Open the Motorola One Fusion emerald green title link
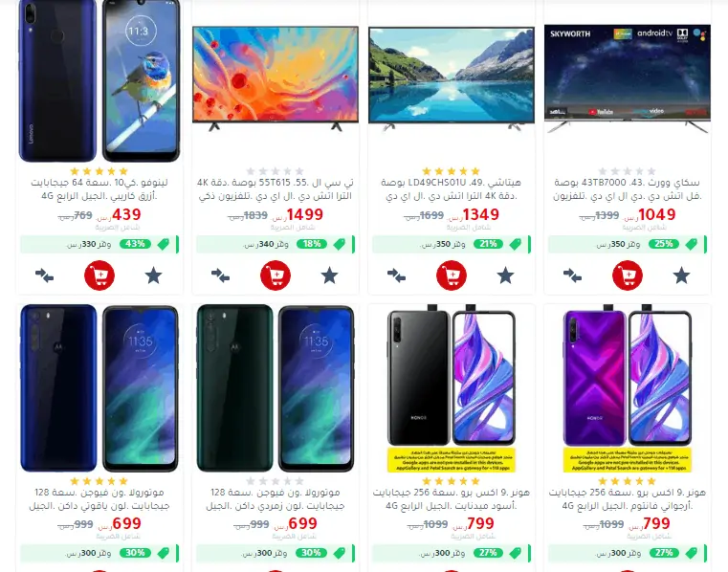The height and width of the screenshot is (572, 728). coord(276,498)
